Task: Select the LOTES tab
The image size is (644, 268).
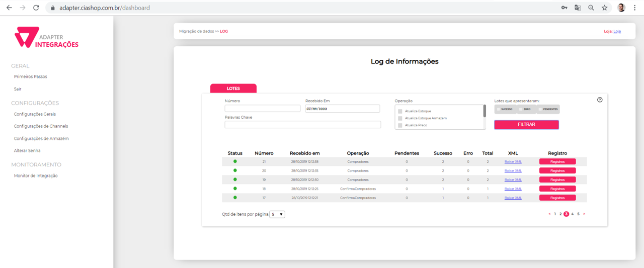Action: click(x=233, y=88)
